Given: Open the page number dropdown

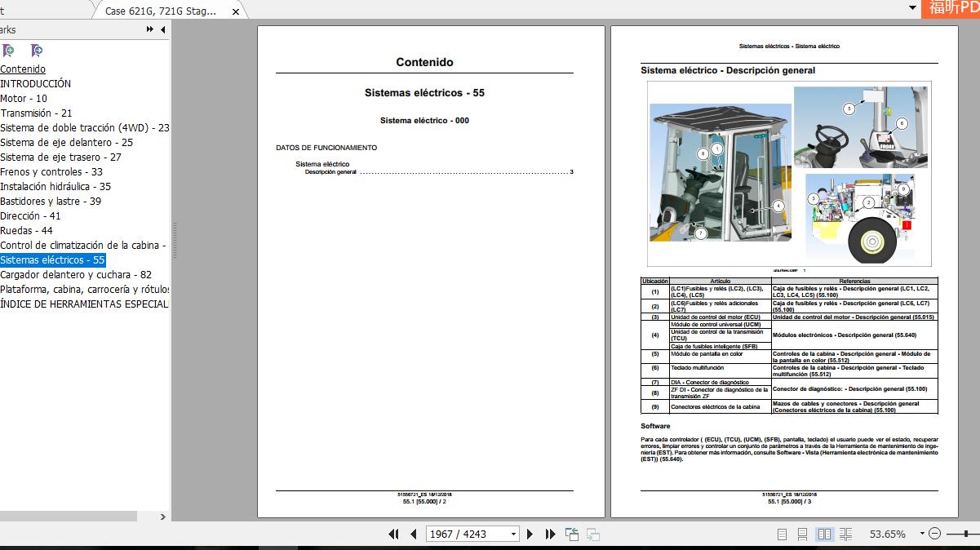Looking at the screenshot, I should point(513,534).
